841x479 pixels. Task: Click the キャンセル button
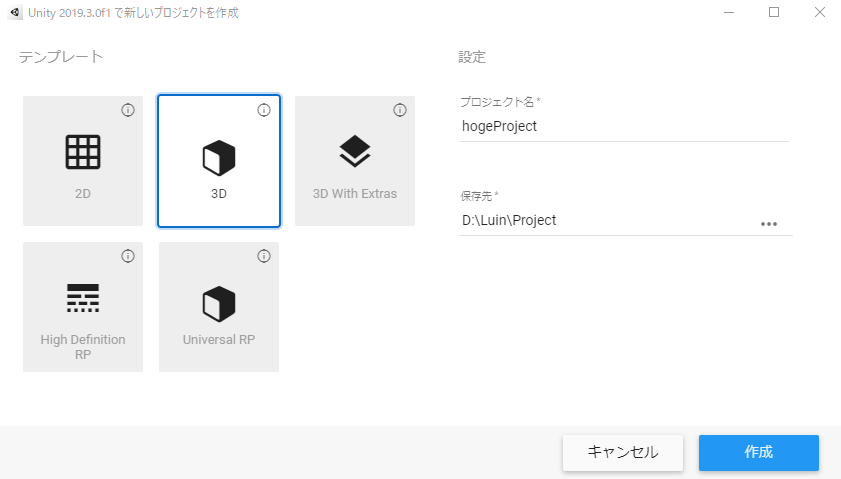pos(623,452)
